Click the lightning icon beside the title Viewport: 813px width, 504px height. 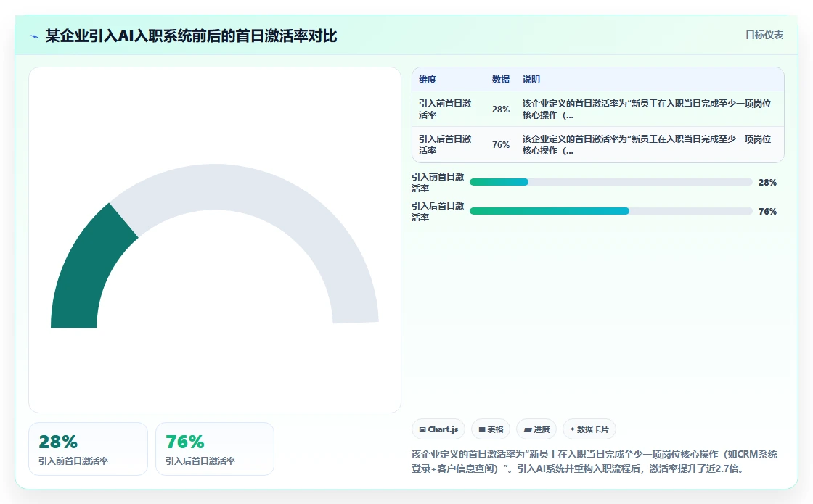(35, 36)
